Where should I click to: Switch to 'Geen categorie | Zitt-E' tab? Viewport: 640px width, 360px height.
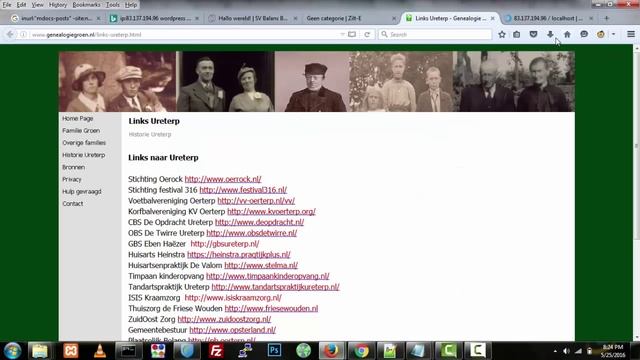tap(350, 18)
